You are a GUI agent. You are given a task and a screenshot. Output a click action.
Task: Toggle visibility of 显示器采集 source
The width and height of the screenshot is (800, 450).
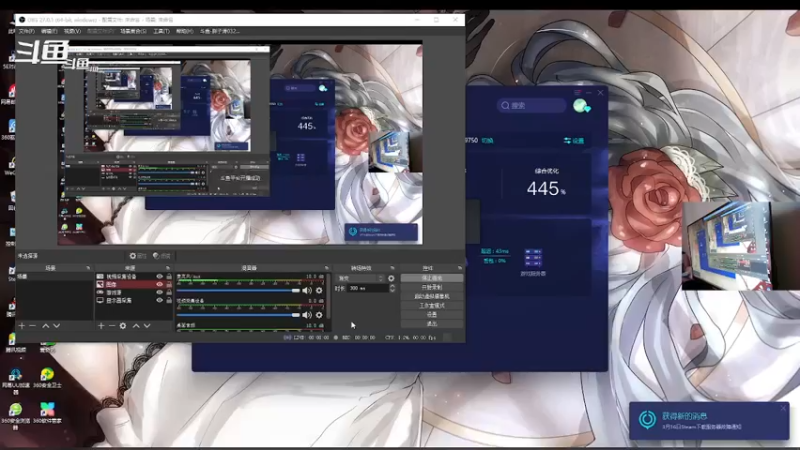click(159, 301)
